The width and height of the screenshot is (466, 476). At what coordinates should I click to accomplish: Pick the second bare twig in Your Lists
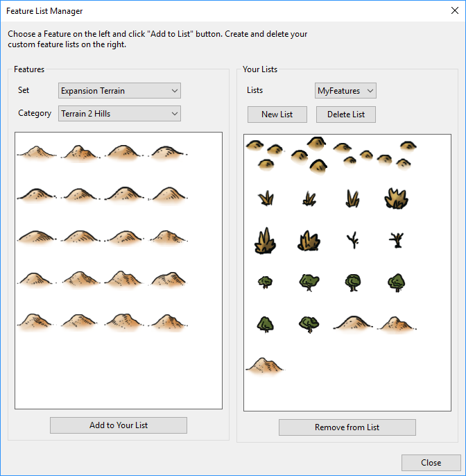click(x=396, y=241)
